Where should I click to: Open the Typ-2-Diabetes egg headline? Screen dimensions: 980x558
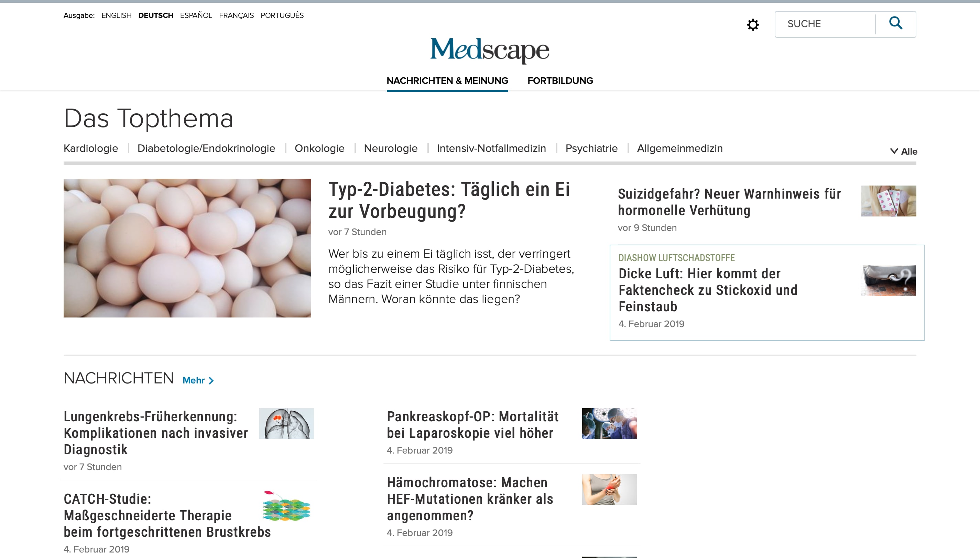[x=449, y=200]
